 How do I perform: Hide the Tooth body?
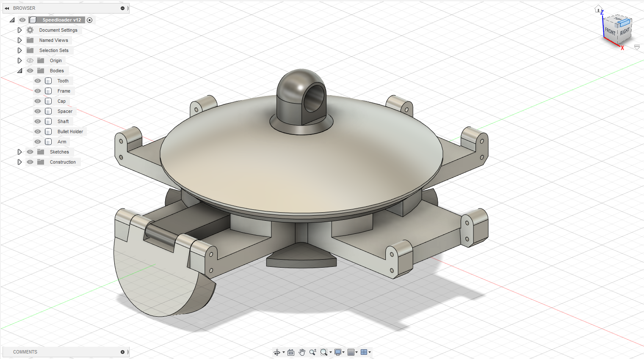38,81
